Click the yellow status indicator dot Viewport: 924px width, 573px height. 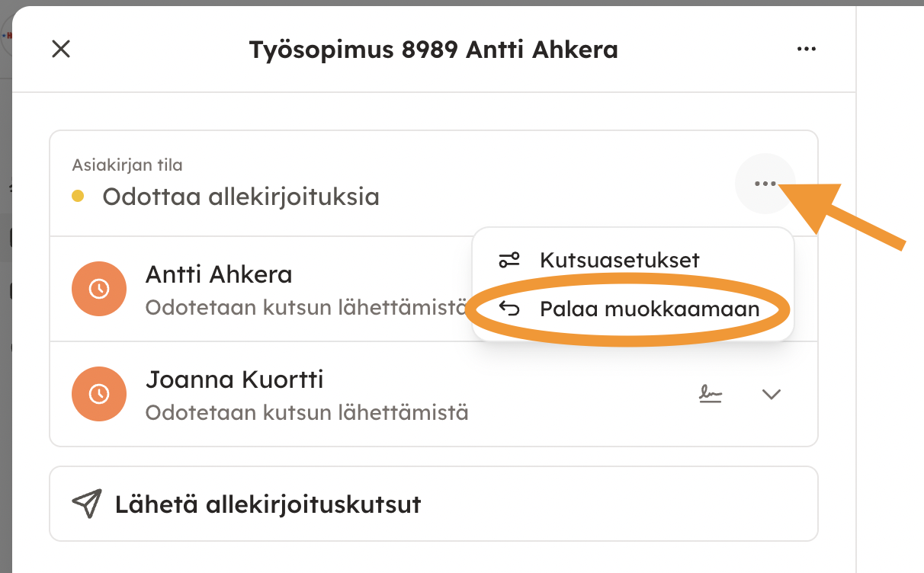[78, 197]
